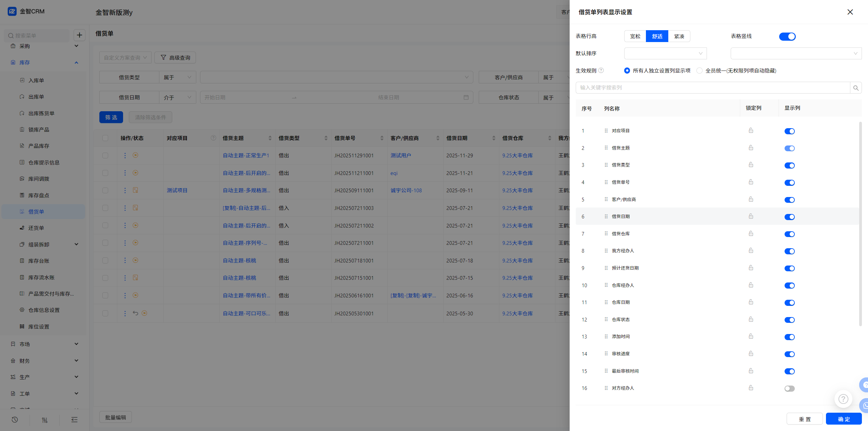
Task: Select 全员统一 radio option
Action: (x=699, y=71)
